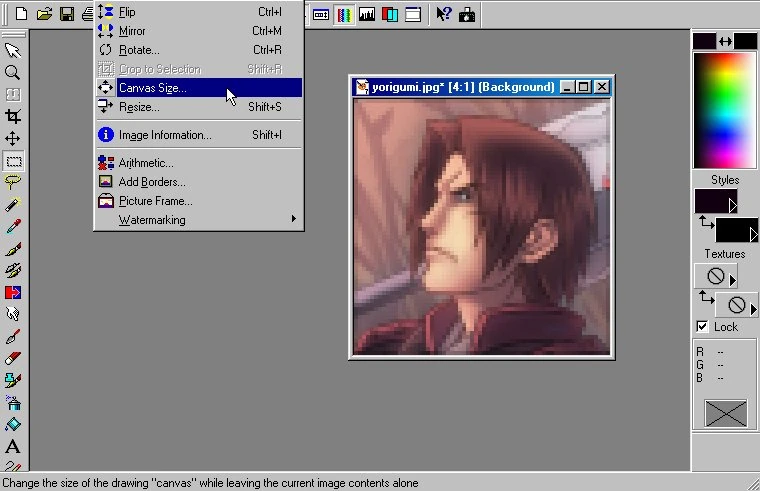Open the background texture flyout arrow
This screenshot has height=491, width=760.
pos(753,309)
